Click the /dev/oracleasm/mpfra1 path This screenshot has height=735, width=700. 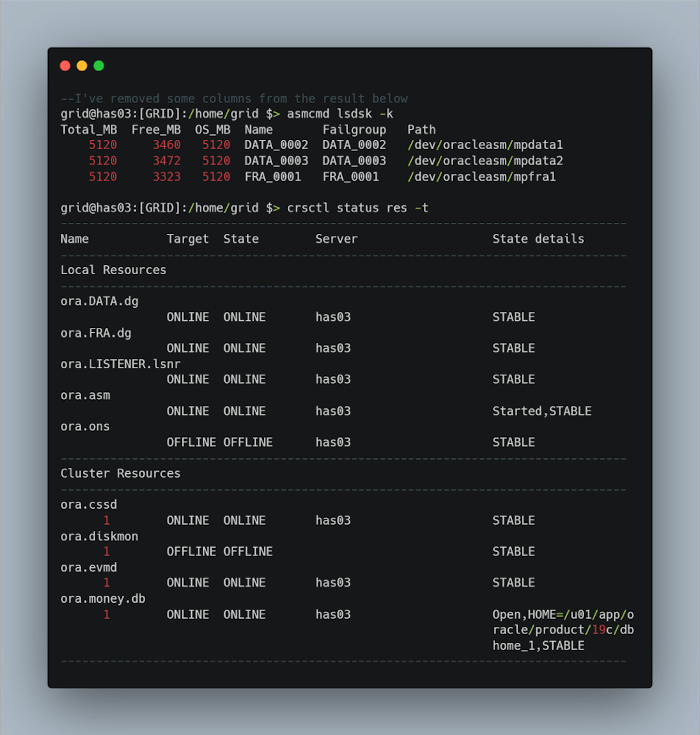click(482, 177)
